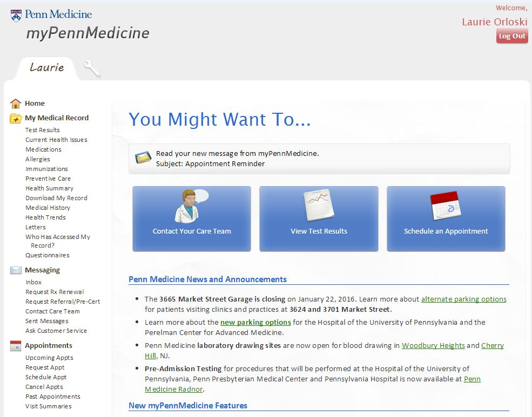The image size is (532, 417).
Task: Select the Laurie tab
Action: point(46,67)
